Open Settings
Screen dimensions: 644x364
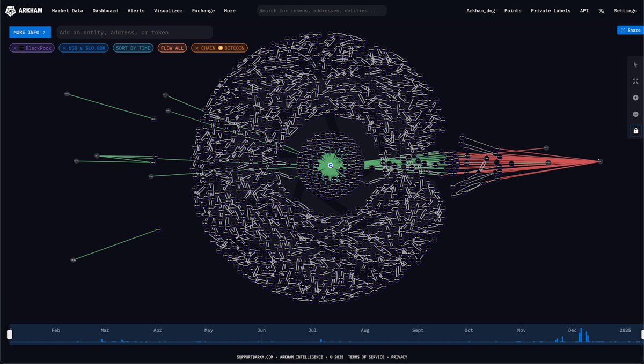pyautogui.click(x=625, y=11)
